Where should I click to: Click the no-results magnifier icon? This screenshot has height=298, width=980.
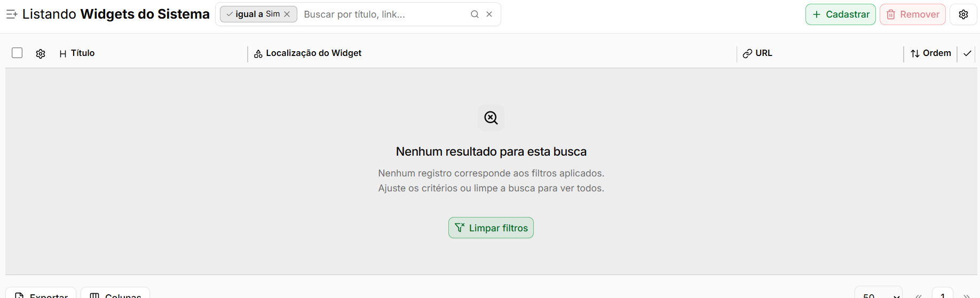[491, 118]
